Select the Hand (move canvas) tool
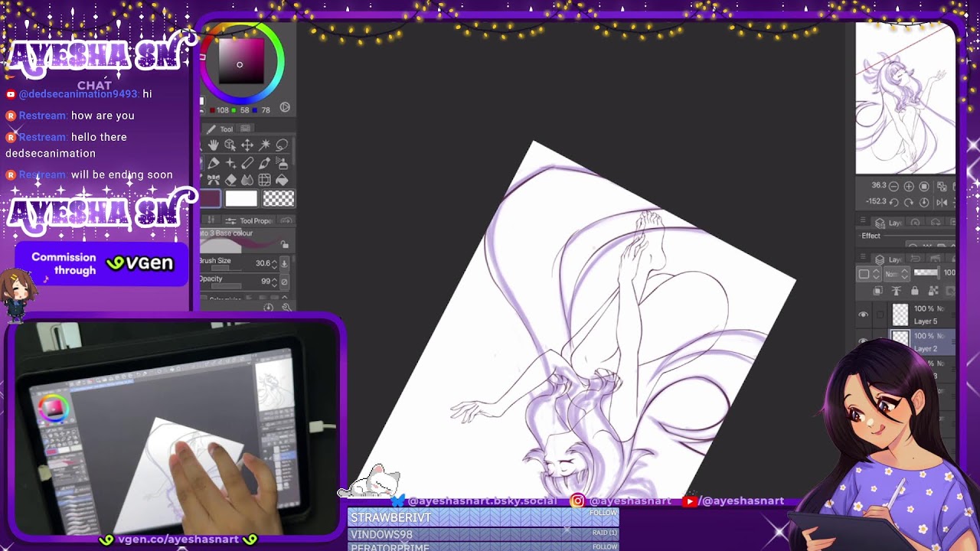Viewport: 980px width, 551px height. click(213, 145)
